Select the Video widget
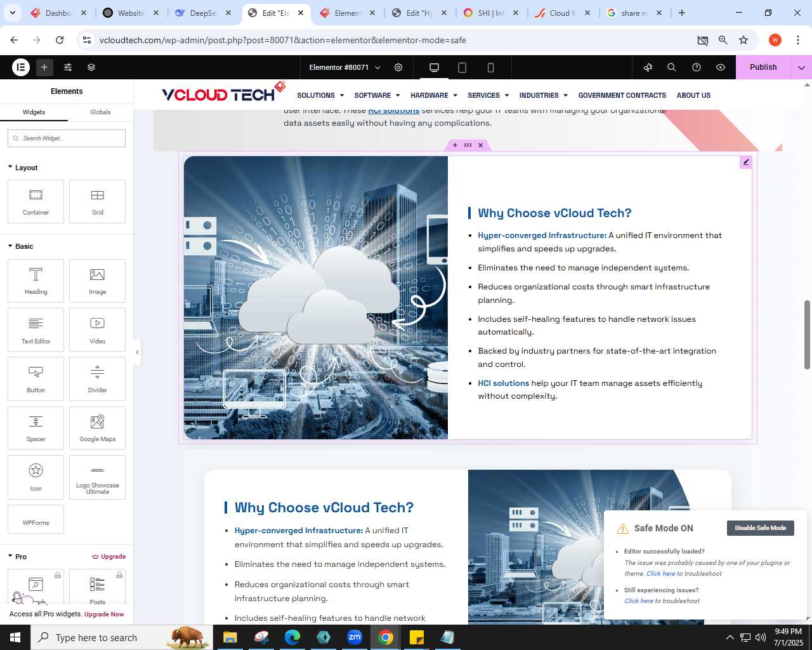 coord(97,330)
